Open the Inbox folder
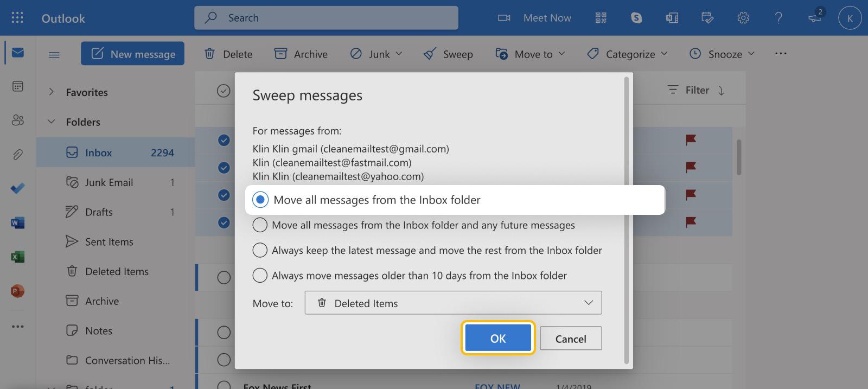868x389 pixels. 116,152
